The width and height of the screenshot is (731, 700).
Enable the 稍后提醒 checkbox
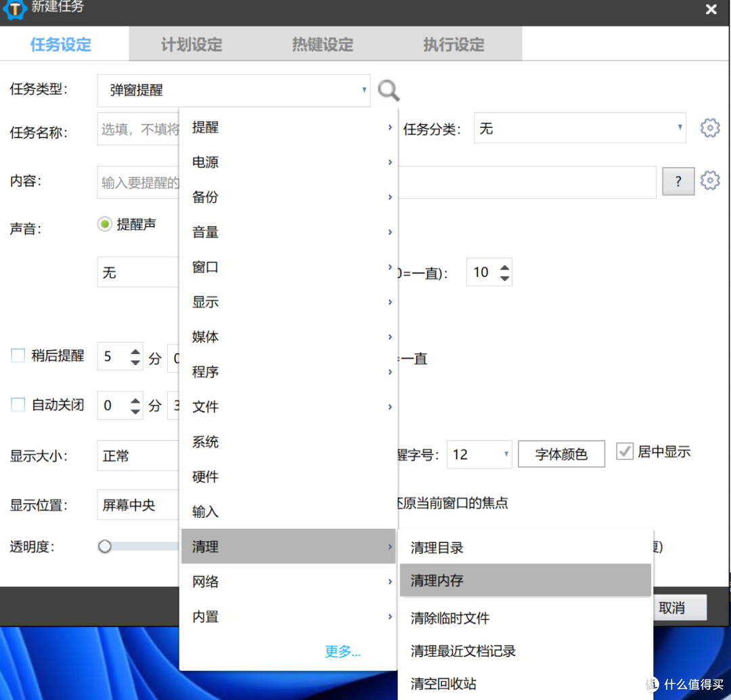(x=18, y=356)
